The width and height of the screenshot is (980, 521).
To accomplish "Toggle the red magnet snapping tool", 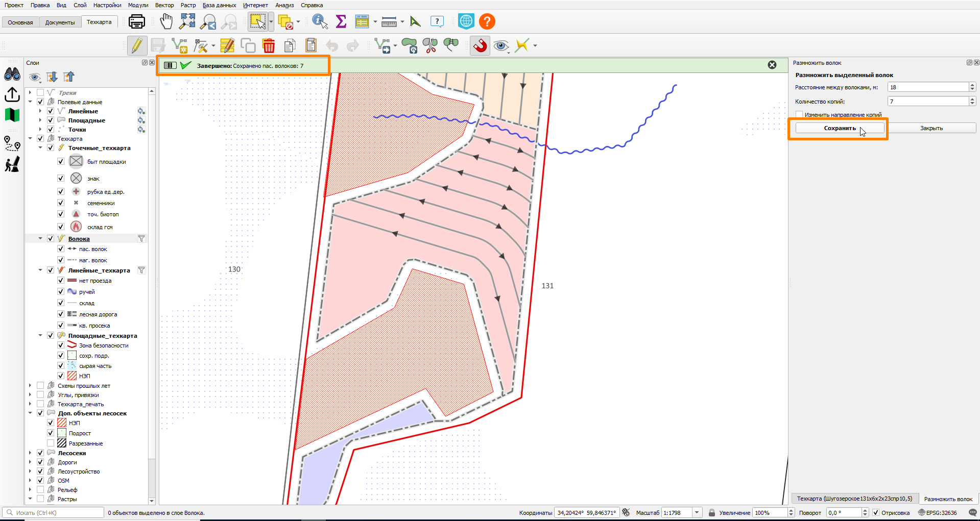I will click(480, 45).
